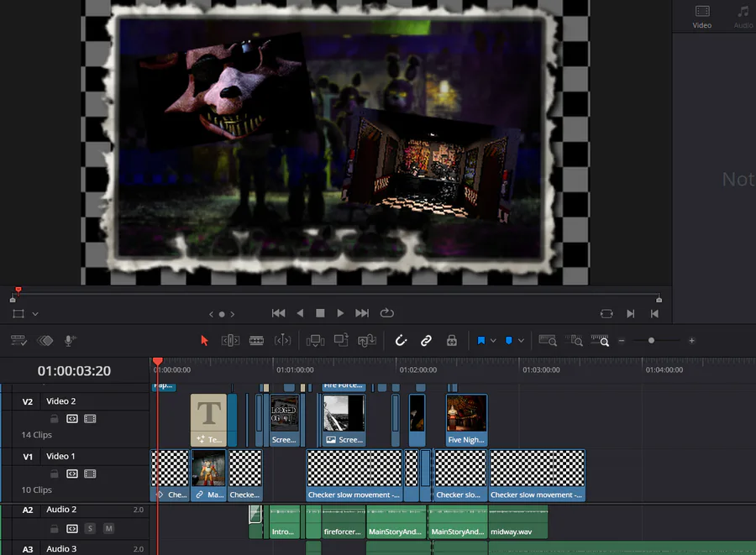Add a marker with the blue marker icon
This screenshot has height=555, width=756.
[x=509, y=341]
